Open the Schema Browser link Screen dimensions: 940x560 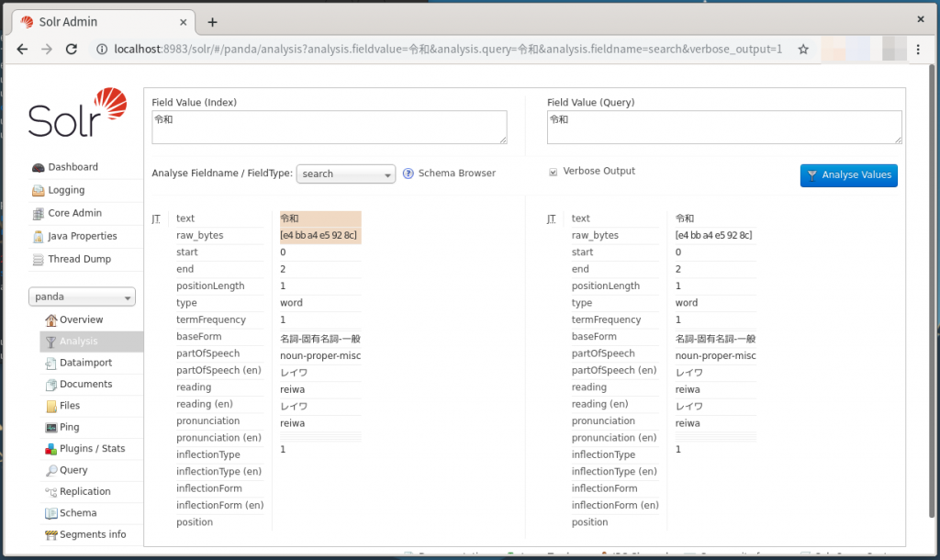tap(456, 174)
